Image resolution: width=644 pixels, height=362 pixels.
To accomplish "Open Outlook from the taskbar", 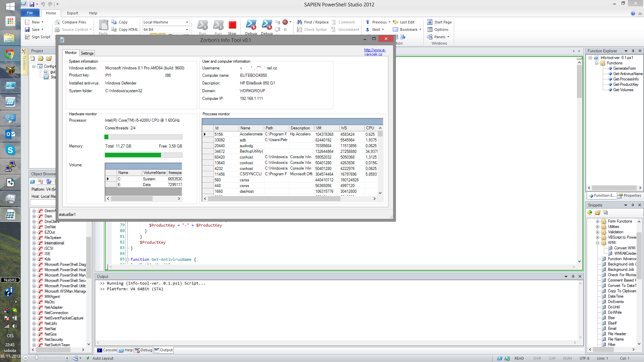I will (x=10, y=134).
